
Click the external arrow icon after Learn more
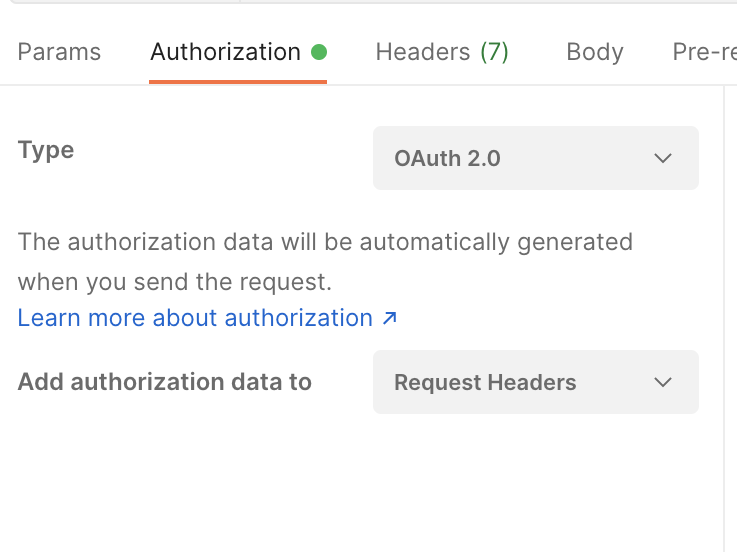(x=390, y=318)
